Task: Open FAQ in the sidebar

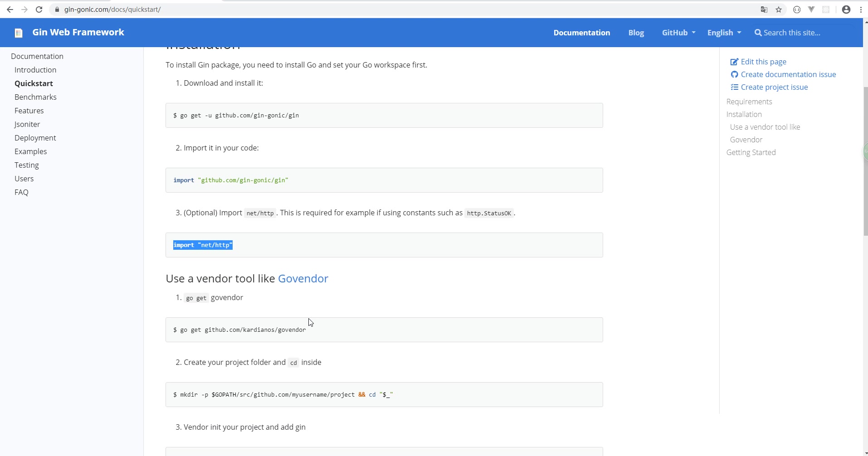Action: pyautogui.click(x=21, y=192)
